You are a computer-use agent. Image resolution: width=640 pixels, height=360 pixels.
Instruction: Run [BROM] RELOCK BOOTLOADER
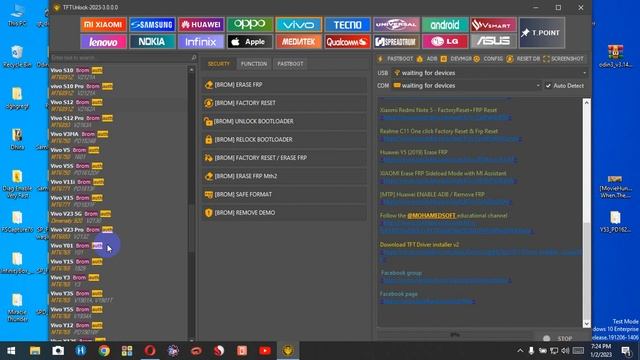click(x=284, y=140)
